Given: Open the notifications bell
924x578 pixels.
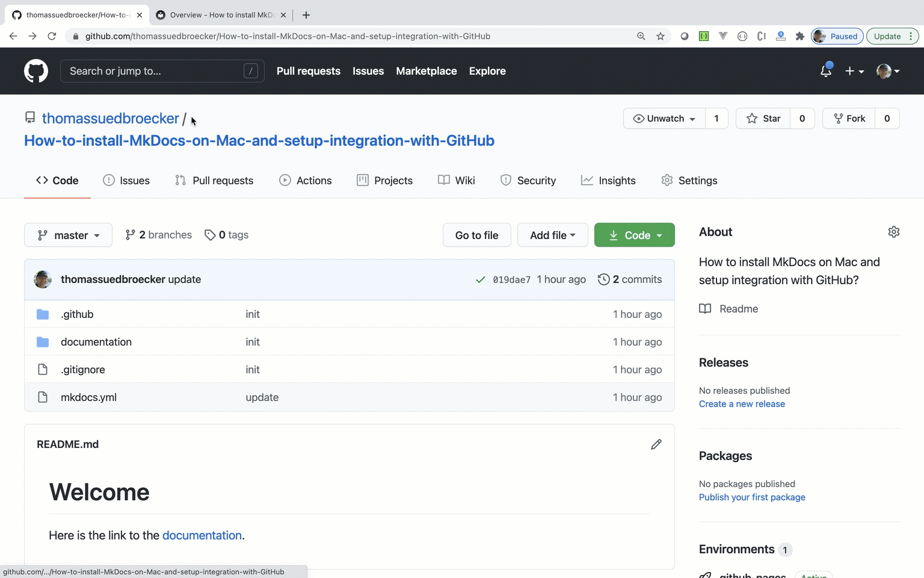Looking at the screenshot, I should coord(826,71).
